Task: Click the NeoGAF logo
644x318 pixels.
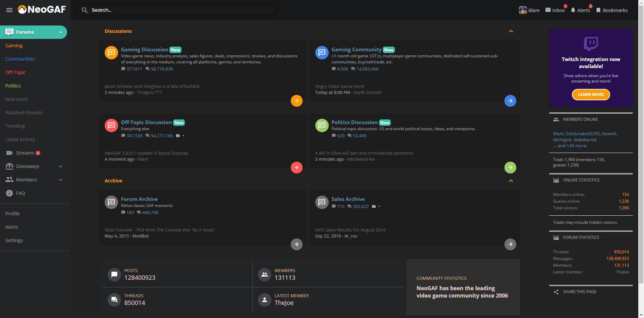Action: (x=42, y=10)
